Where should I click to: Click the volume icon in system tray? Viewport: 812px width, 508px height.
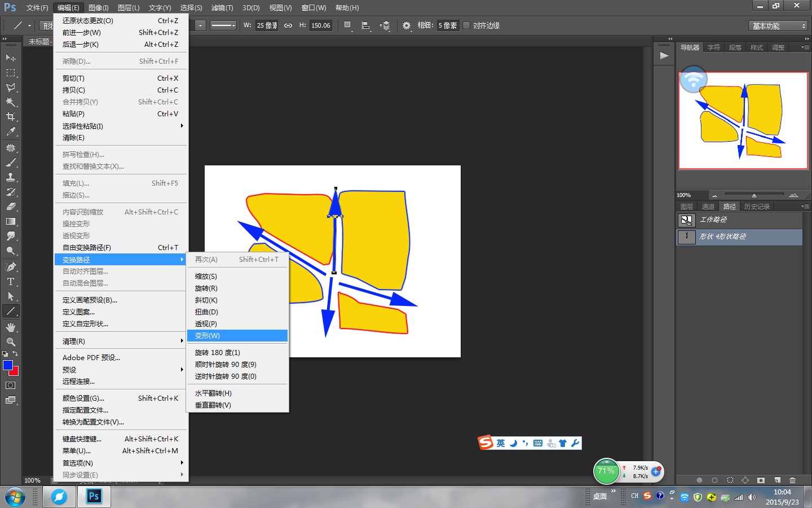click(752, 497)
